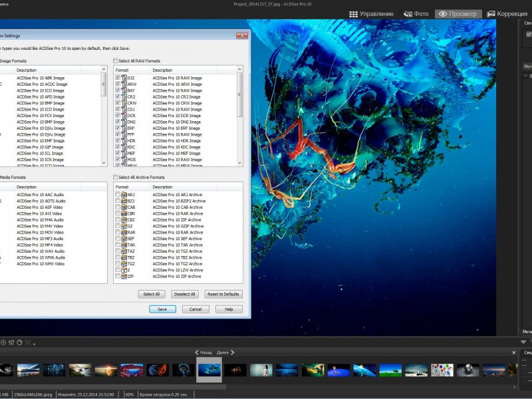Enable the BZ2 archive checkbox
This screenshot has width=532, height=399.
click(118, 201)
